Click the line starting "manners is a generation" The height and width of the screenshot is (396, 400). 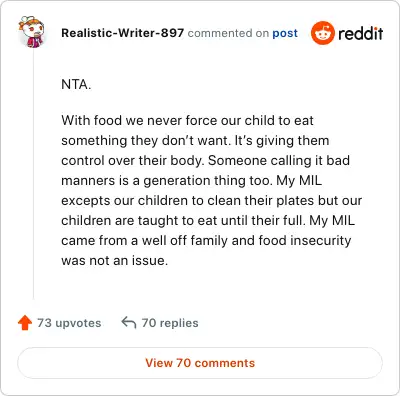(x=192, y=181)
